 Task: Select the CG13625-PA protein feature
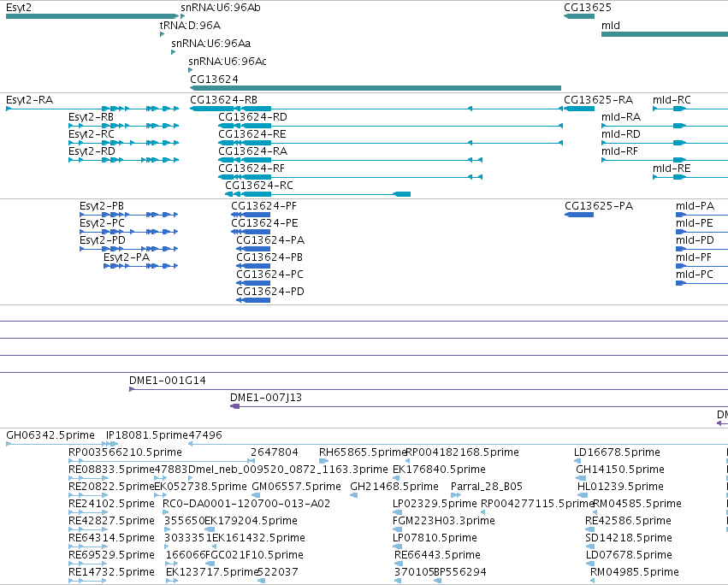click(579, 215)
